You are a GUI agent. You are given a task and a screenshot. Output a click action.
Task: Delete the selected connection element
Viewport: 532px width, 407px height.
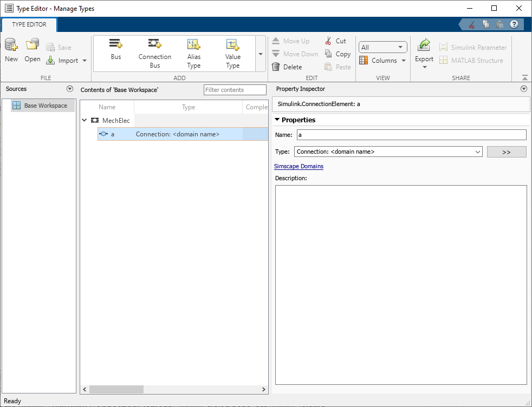(x=291, y=66)
